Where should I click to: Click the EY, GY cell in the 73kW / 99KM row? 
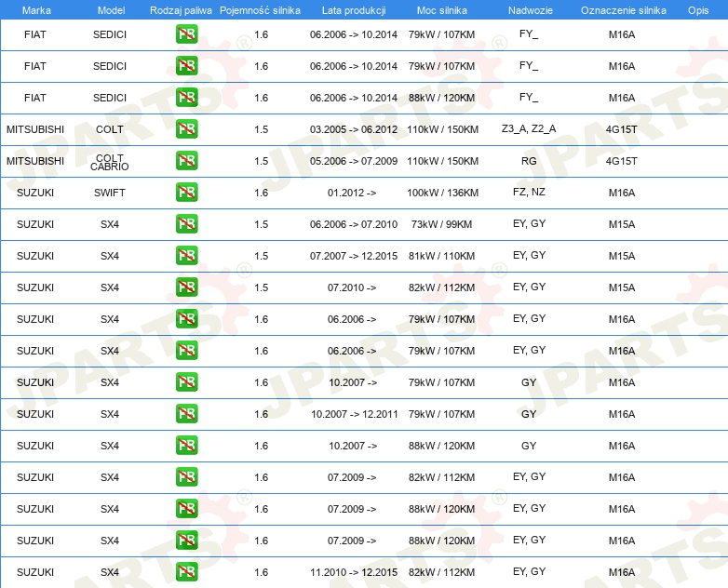pyautogui.click(x=529, y=223)
